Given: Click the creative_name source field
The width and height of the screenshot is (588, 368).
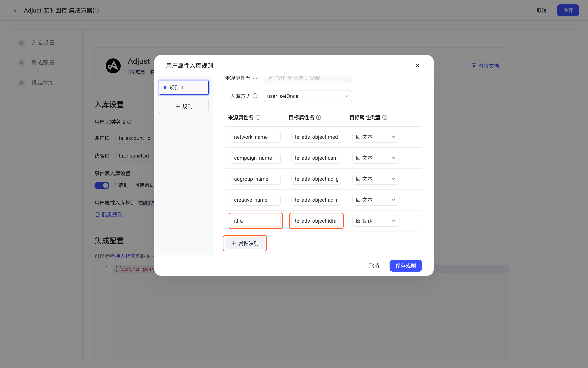Looking at the screenshot, I should 256,200.
